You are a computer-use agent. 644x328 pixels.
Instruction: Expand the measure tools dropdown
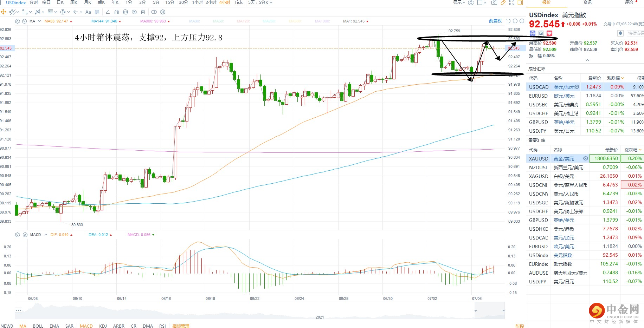point(68,12)
